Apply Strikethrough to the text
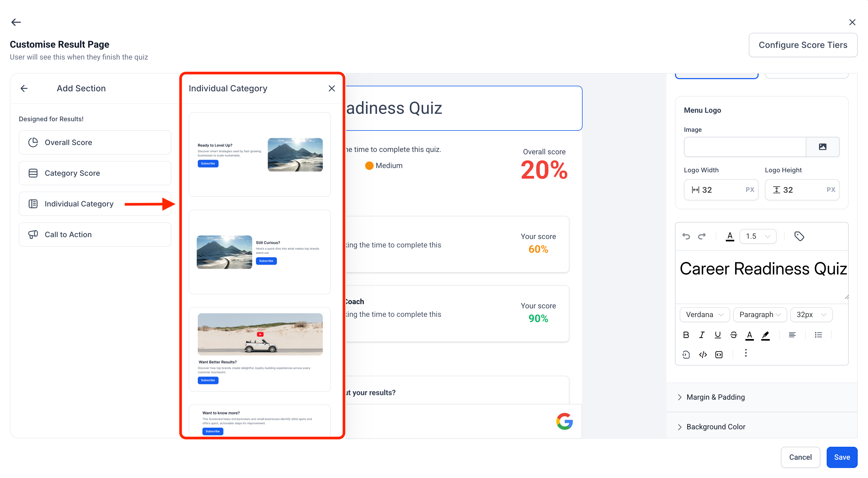This screenshot has width=868, height=478. (733, 335)
